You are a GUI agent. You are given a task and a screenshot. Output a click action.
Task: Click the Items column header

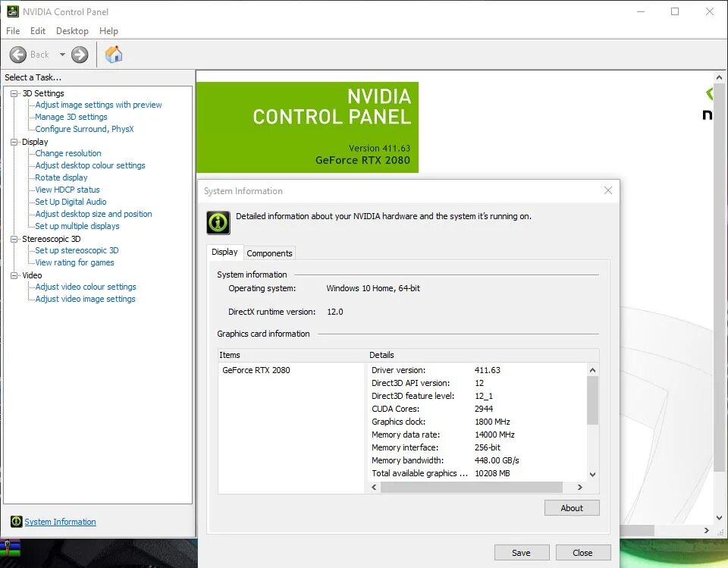[293, 355]
